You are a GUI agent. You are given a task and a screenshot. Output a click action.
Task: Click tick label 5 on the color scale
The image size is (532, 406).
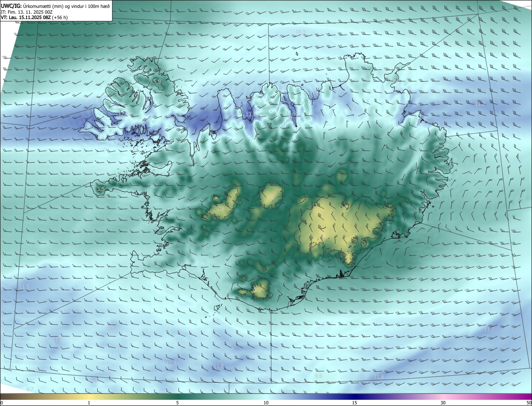(x=177, y=403)
